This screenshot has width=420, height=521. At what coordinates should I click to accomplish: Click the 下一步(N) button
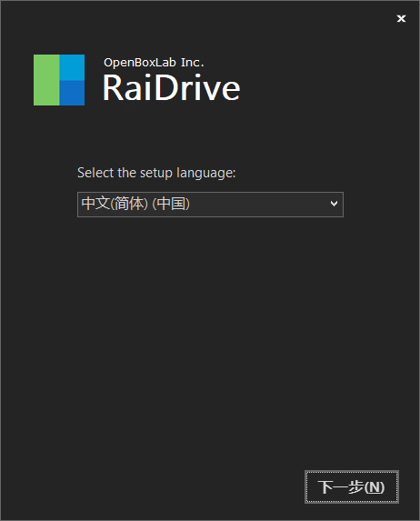click(x=352, y=486)
